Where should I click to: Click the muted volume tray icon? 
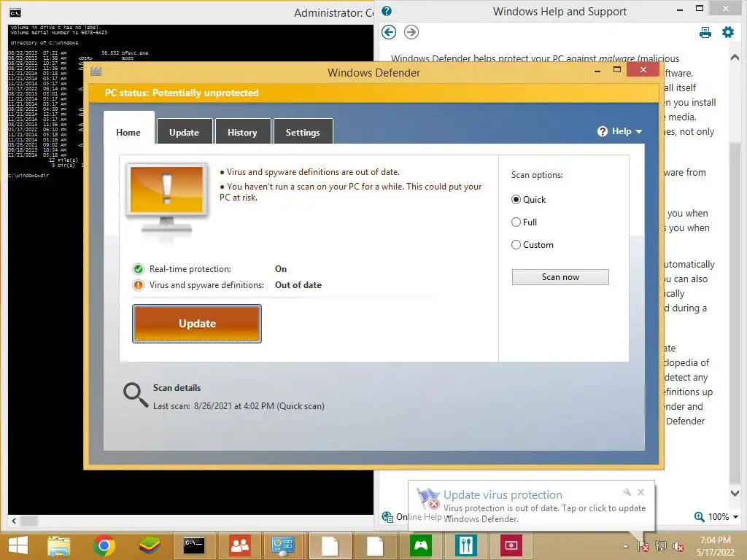tap(678, 547)
